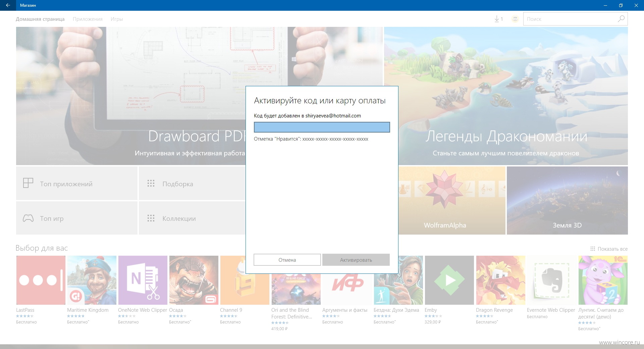Open the Подборка tile
This screenshot has height=349, width=644.
pyautogui.click(x=192, y=183)
